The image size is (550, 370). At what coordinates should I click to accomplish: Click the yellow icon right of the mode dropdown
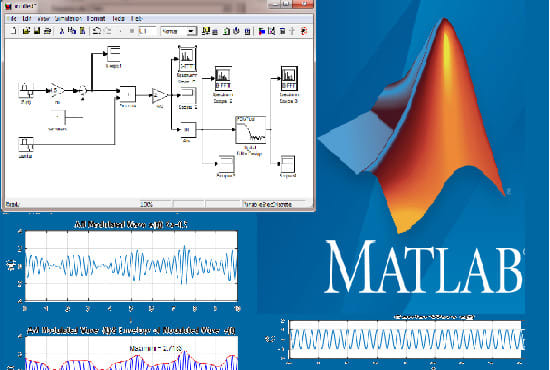[x=206, y=31]
